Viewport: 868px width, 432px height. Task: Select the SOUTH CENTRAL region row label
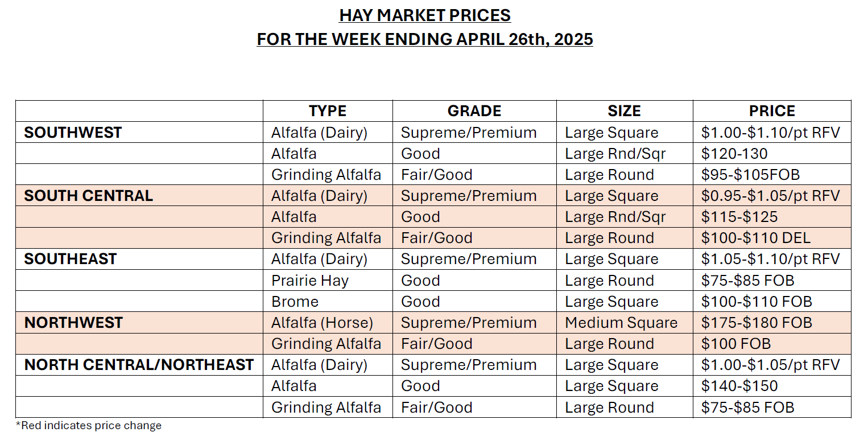pos(88,196)
